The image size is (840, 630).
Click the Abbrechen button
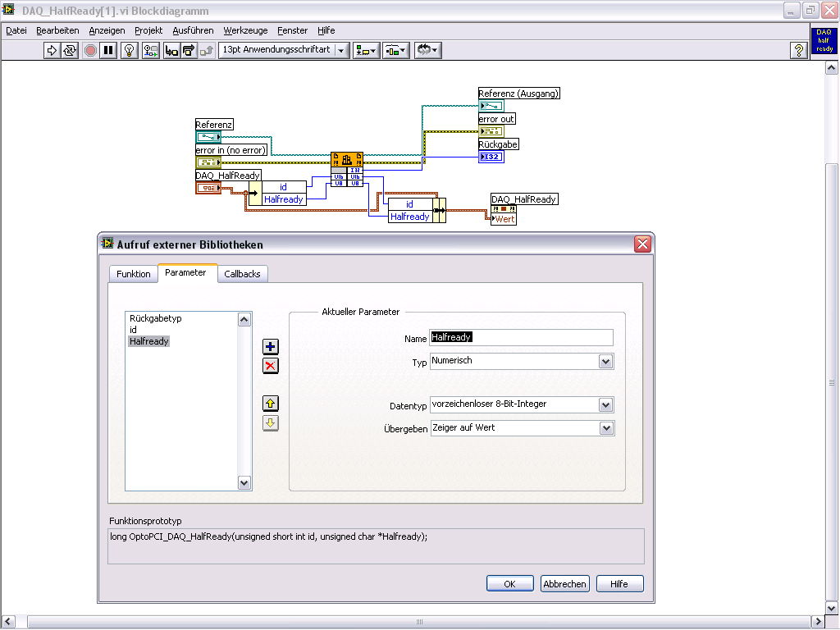tap(564, 584)
